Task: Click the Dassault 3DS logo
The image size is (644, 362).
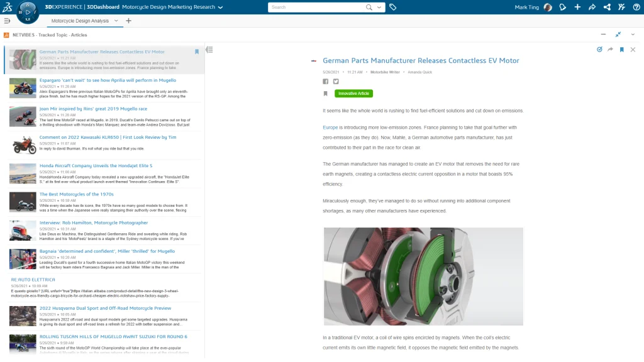Action: [x=8, y=7]
